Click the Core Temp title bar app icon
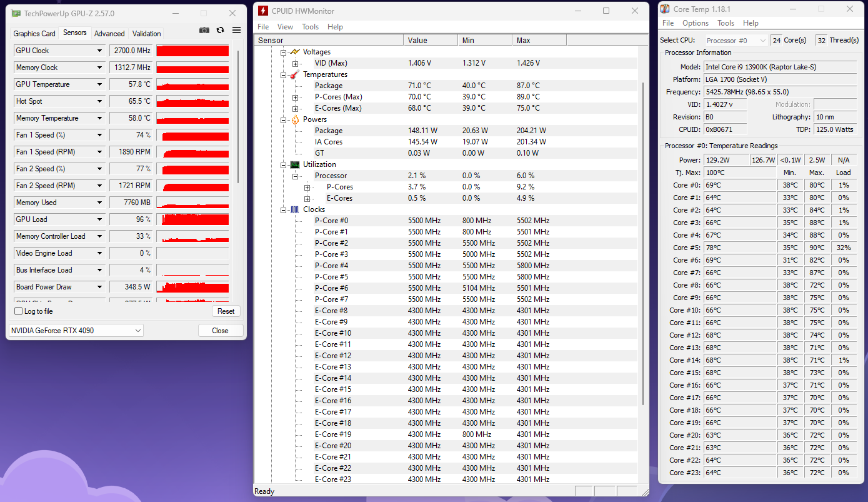Image resolution: width=868 pixels, height=502 pixels. 666,9
